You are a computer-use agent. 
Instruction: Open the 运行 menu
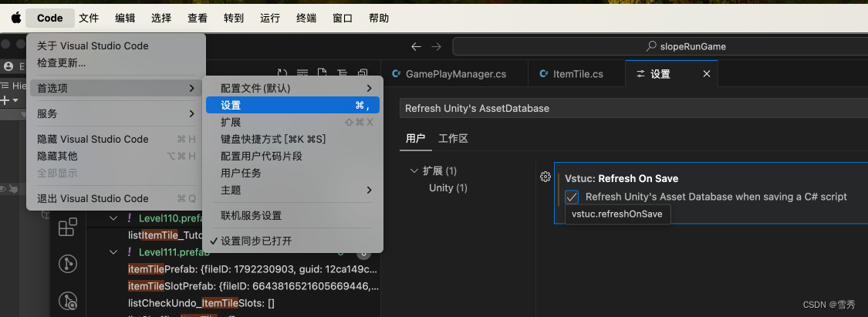(270, 19)
